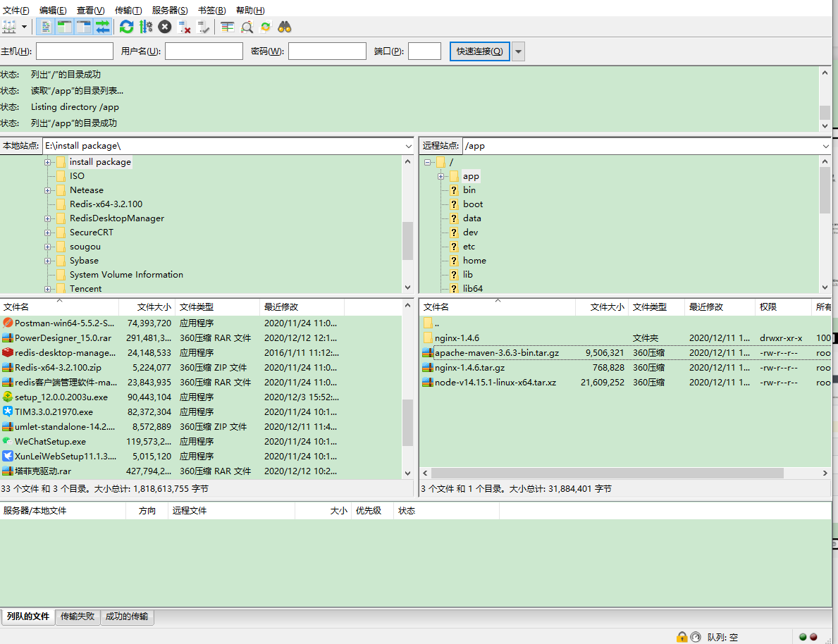
Task: Toggle remote directory tree display
Action: [84, 27]
